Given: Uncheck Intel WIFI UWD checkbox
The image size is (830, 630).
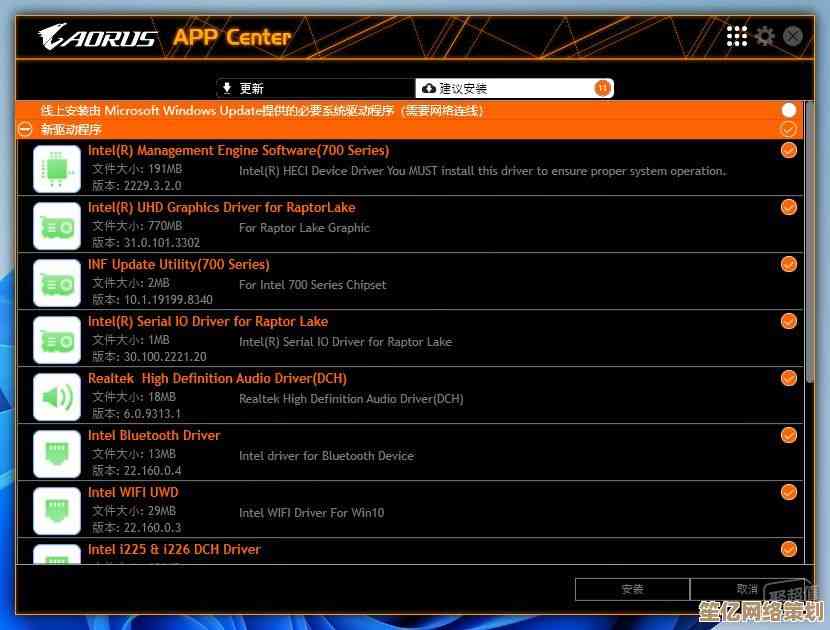Looking at the screenshot, I should coord(788,492).
